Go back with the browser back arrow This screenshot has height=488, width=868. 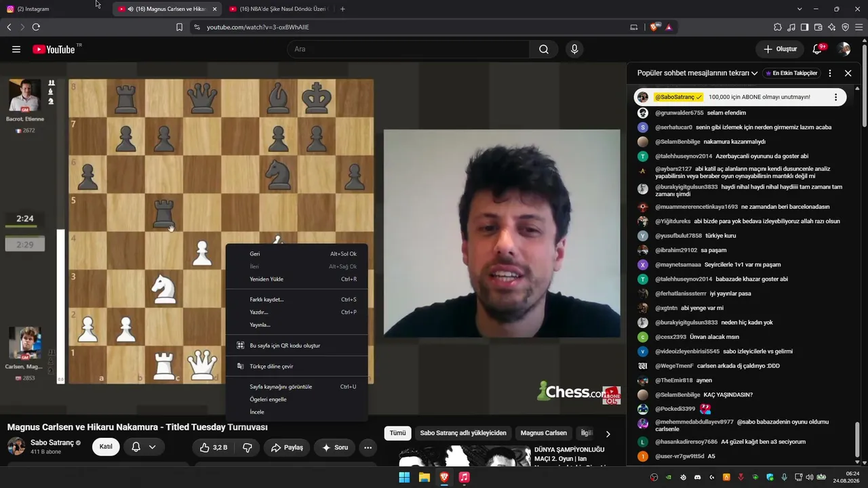pyautogui.click(x=9, y=27)
